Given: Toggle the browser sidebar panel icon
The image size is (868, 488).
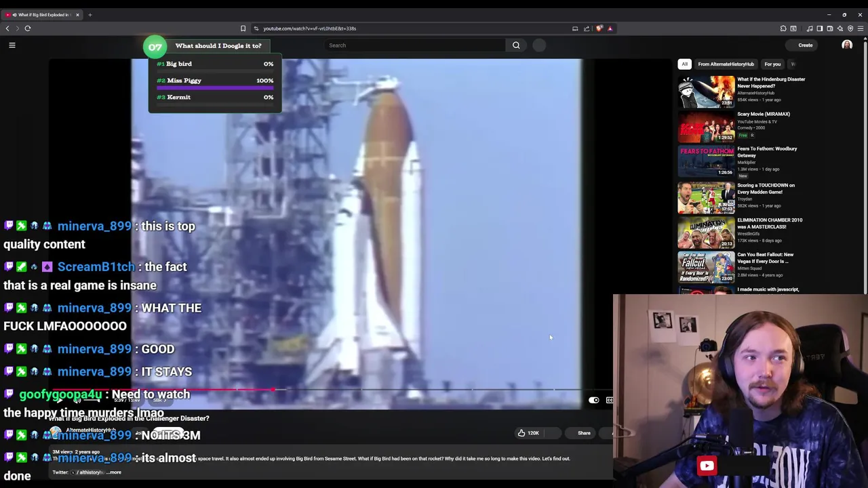Looking at the screenshot, I should tap(819, 28).
